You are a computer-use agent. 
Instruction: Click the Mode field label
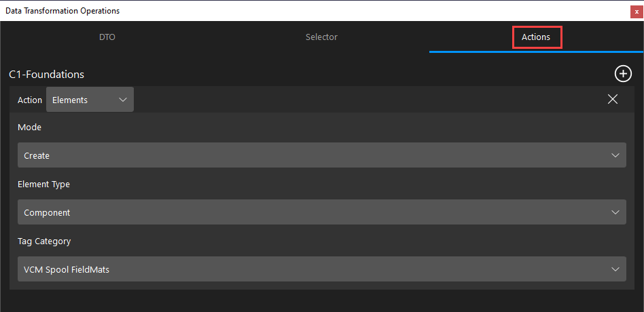[x=30, y=127]
